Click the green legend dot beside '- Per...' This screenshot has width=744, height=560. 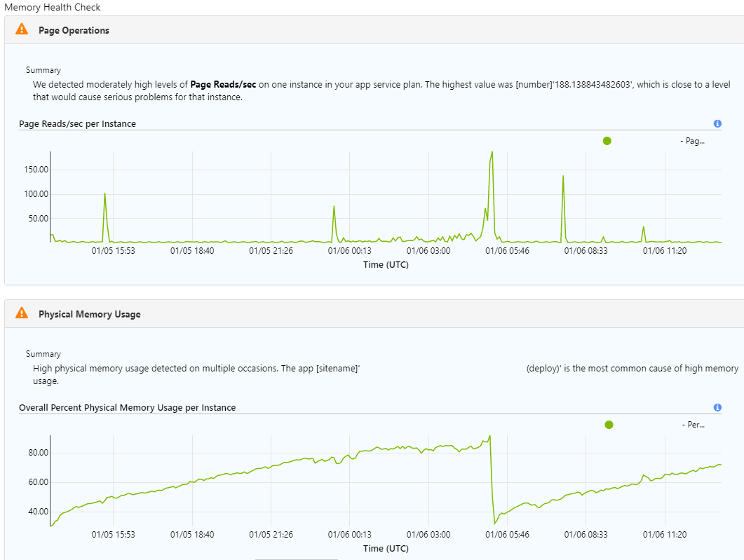pyautogui.click(x=609, y=425)
